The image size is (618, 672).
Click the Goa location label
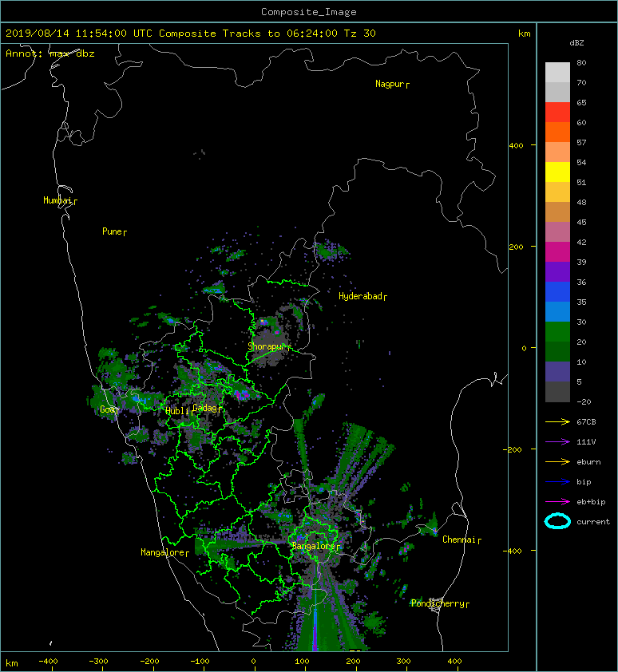click(x=107, y=409)
